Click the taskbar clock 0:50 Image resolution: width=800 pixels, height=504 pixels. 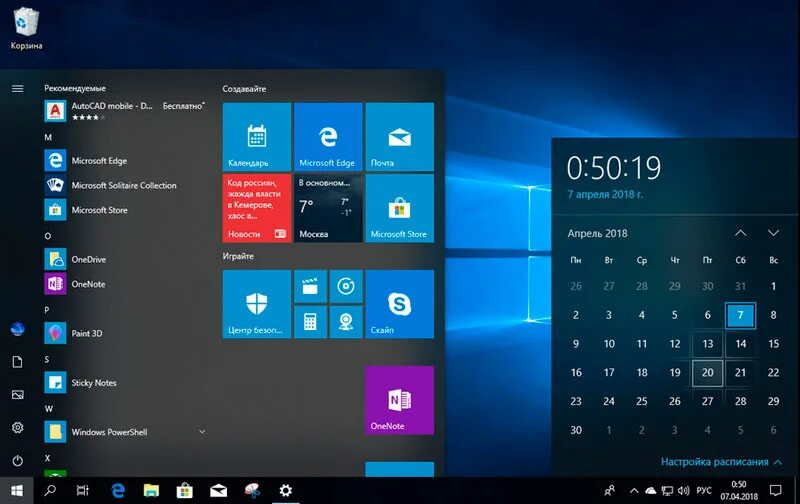[x=739, y=491]
